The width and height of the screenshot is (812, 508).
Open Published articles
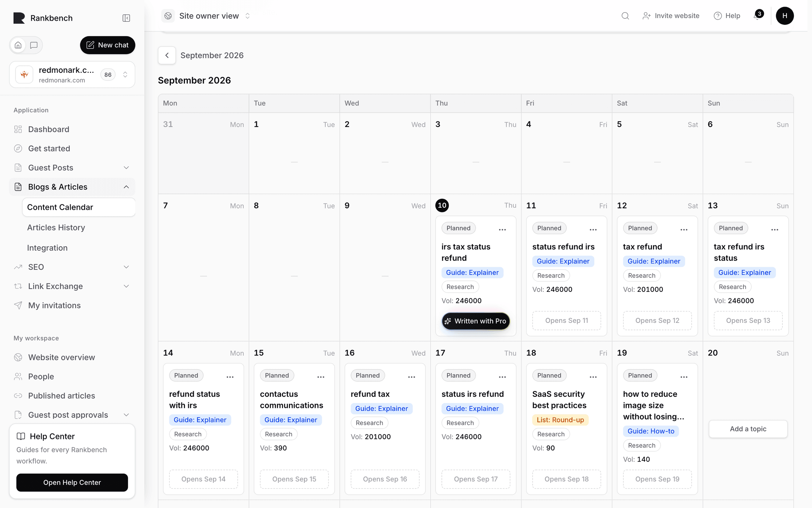click(72, 396)
